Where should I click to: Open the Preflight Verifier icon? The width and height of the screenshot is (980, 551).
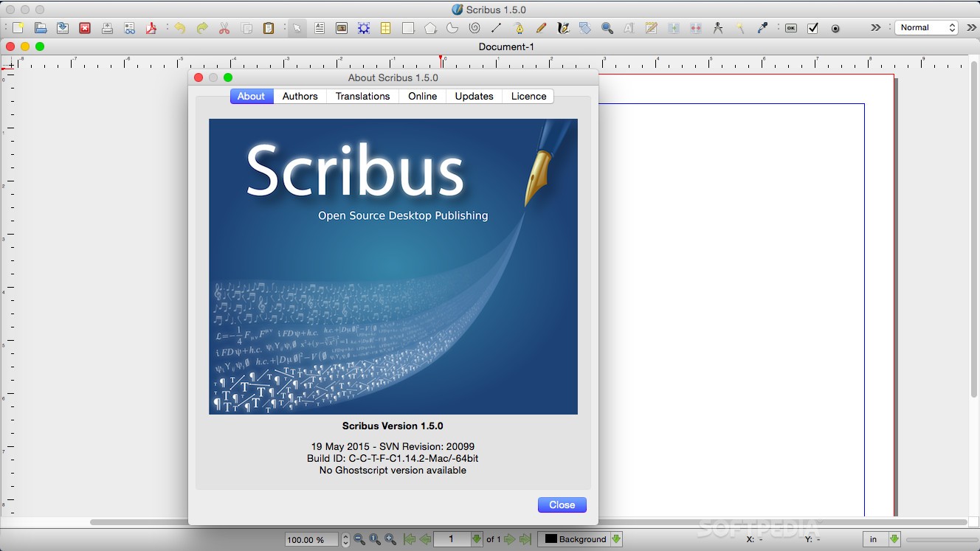129,28
